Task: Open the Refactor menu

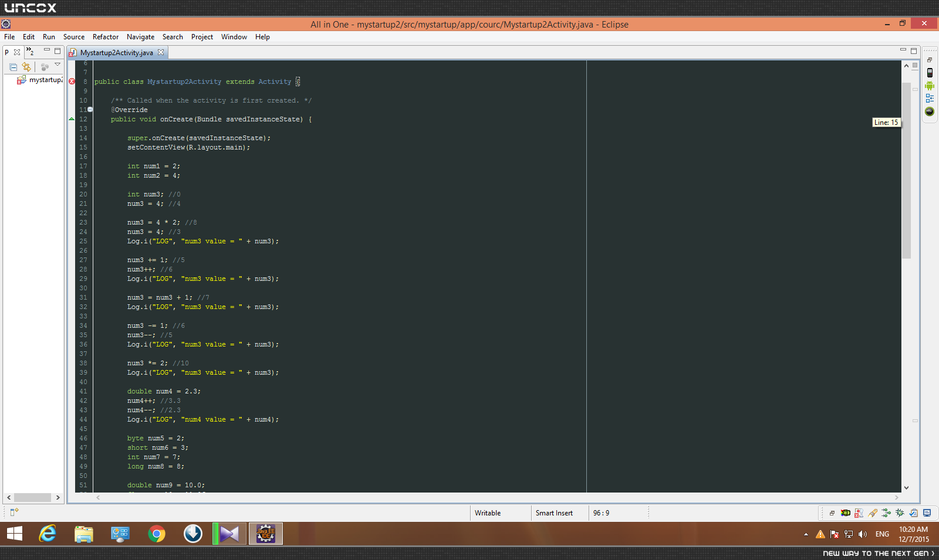Action: click(x=105, y=37)
